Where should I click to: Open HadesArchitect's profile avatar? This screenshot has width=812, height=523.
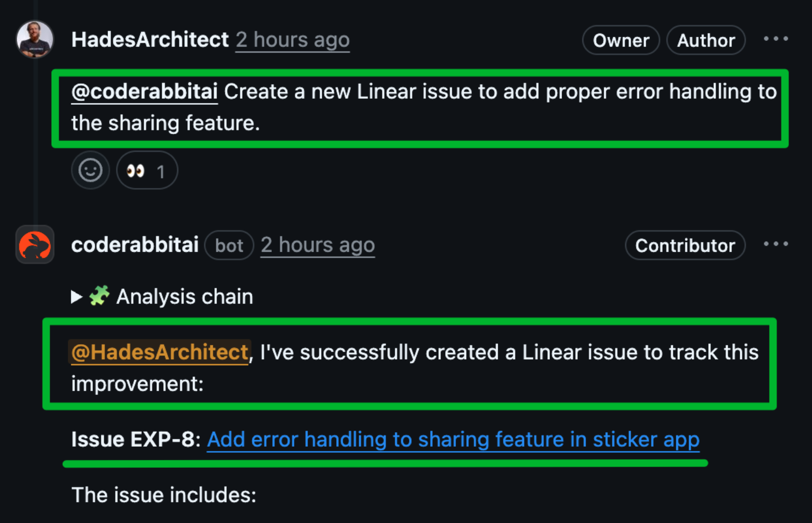point(34,39)
